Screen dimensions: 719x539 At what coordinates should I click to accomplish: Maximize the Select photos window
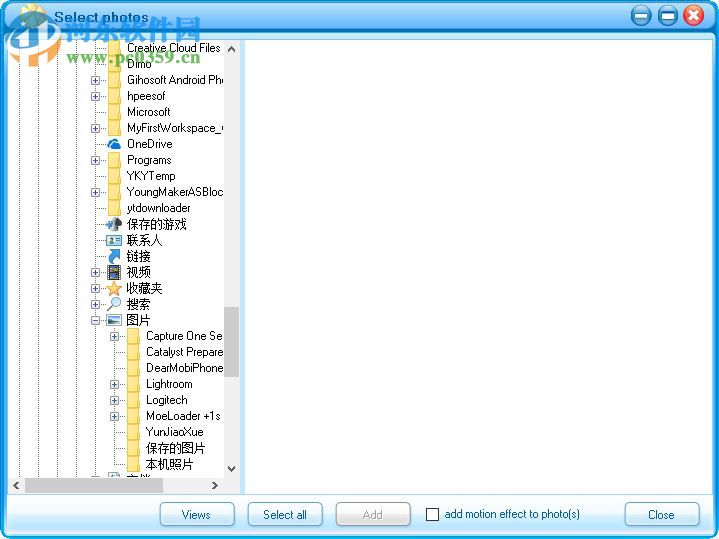pos(668,16)
